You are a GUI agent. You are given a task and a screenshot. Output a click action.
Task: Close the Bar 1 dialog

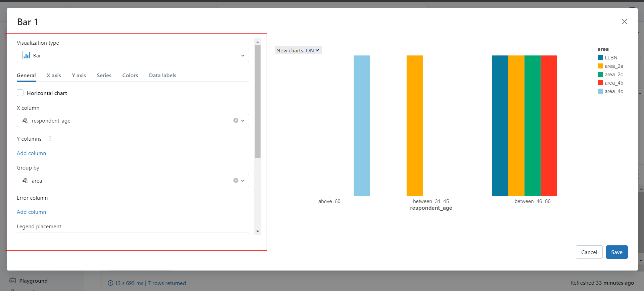coord(624,21)
